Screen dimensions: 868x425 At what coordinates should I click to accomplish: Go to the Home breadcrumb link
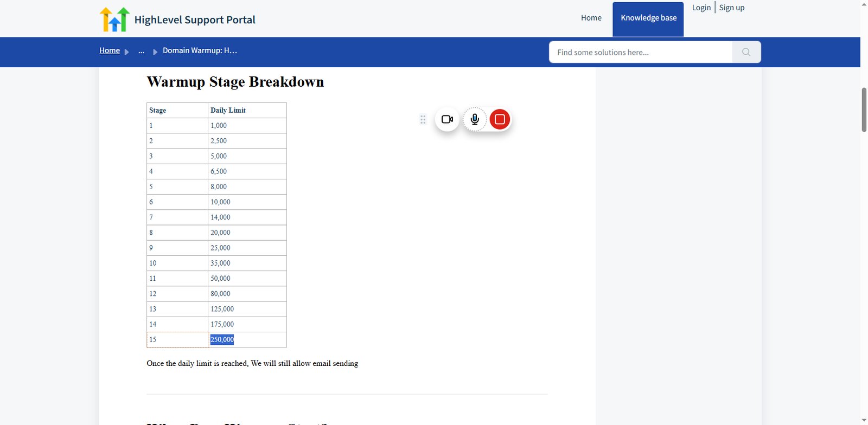[110, 50]
